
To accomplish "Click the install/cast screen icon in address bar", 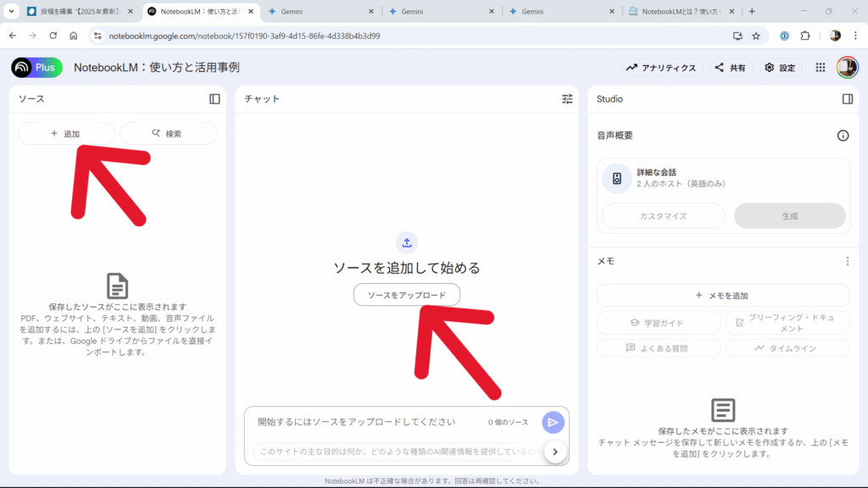I will coord(737,36).
